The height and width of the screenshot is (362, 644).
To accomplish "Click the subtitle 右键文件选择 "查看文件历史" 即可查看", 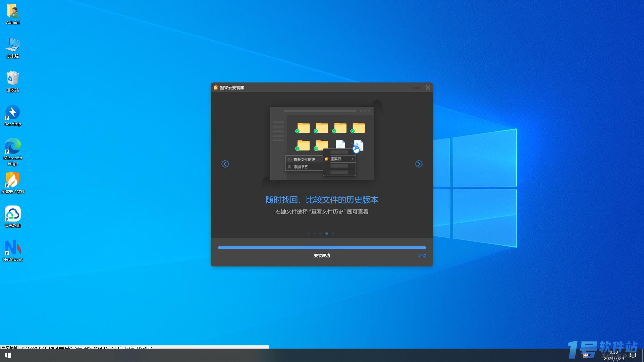I will [322, 212].
